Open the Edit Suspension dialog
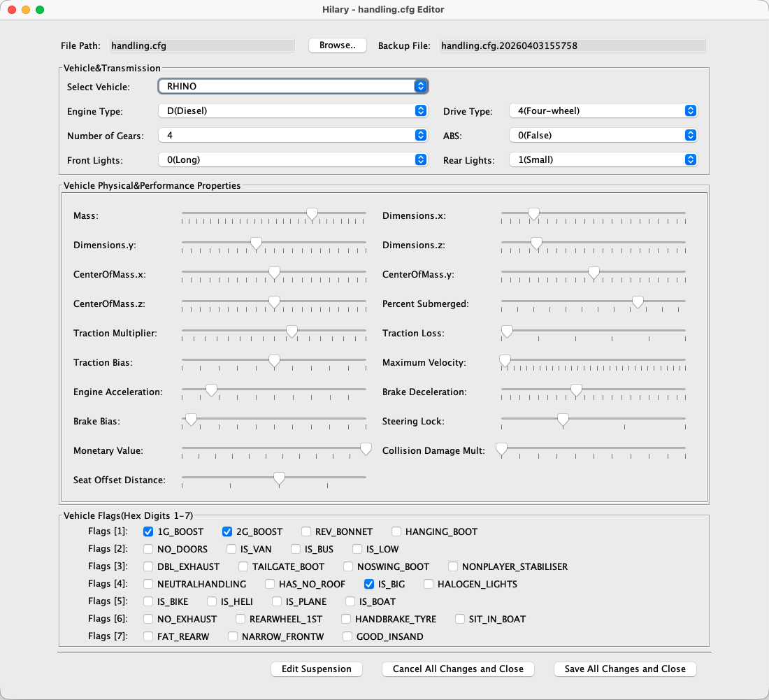The width and height of the screenshot is (769, 700). click(316, 669)
